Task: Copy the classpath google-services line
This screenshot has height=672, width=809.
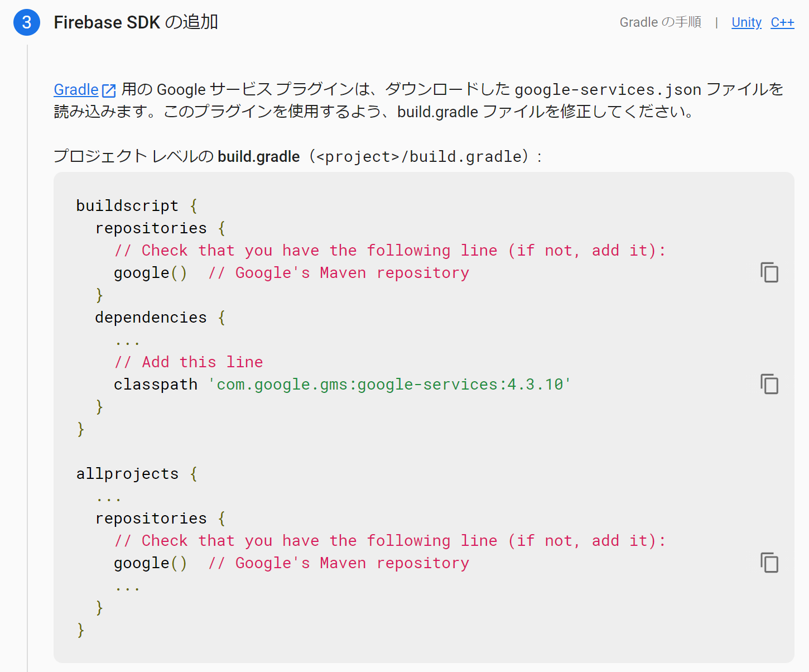Action: [x=769, y=385]
